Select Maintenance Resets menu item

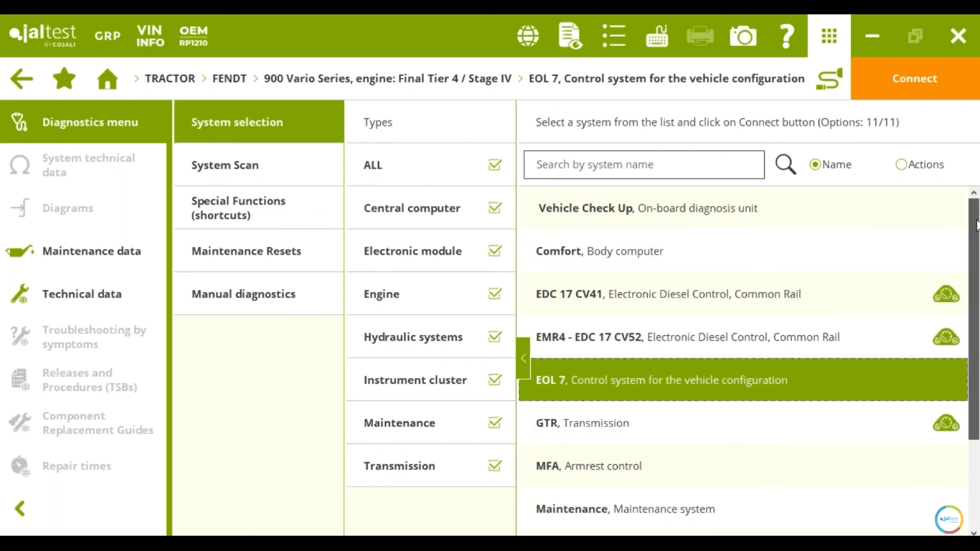246,251
